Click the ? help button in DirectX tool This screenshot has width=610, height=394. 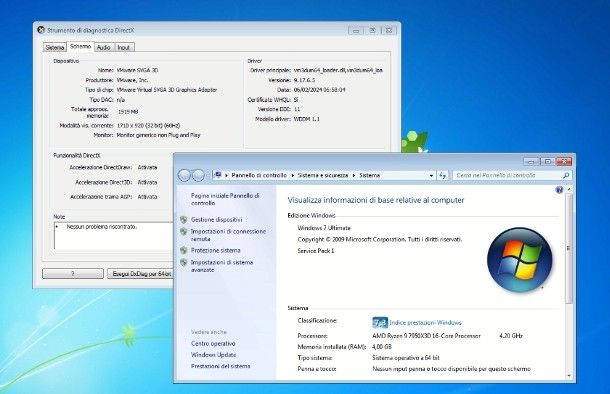pos(73,274)
